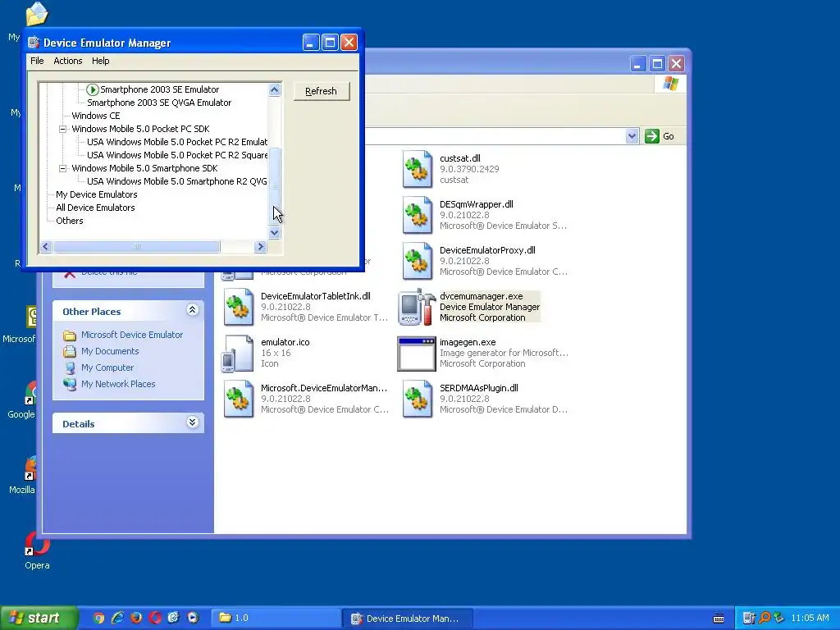Screen dimensions: 840x630
Task: Click magnifier icon in system tray
Action: click(x=764, y=619)
